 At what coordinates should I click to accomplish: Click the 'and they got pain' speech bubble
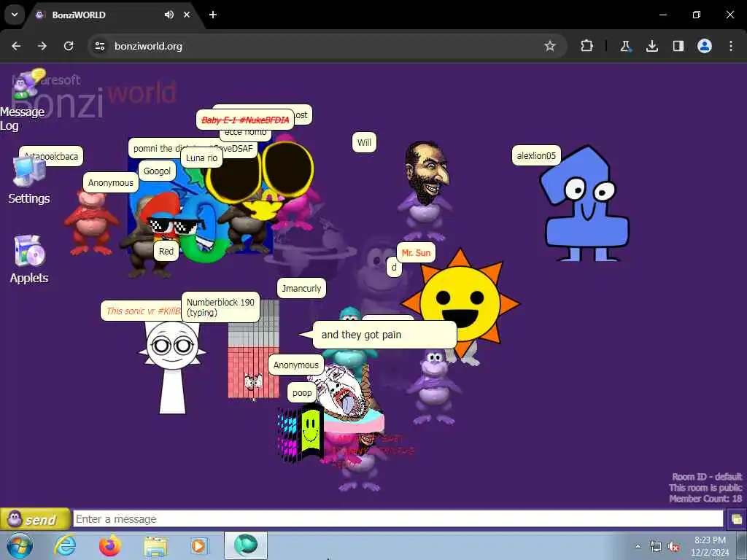[384, 335]
